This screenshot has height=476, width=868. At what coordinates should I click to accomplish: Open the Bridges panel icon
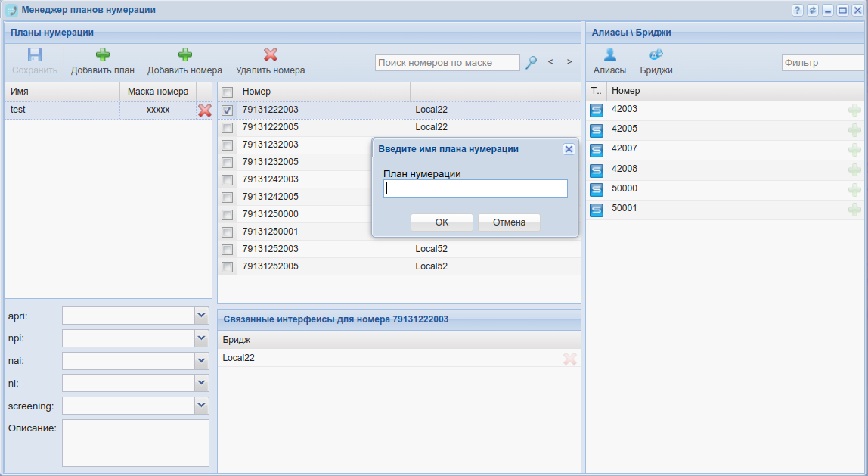tap(656, 55)
